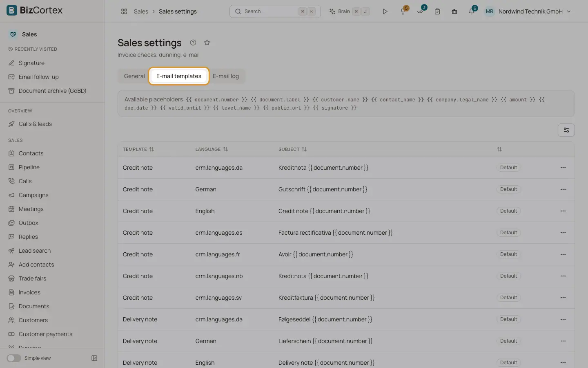The width and height of the screenshot is (588, 368).
Task: Sort the table by Language column
Action: coord(212,149)
